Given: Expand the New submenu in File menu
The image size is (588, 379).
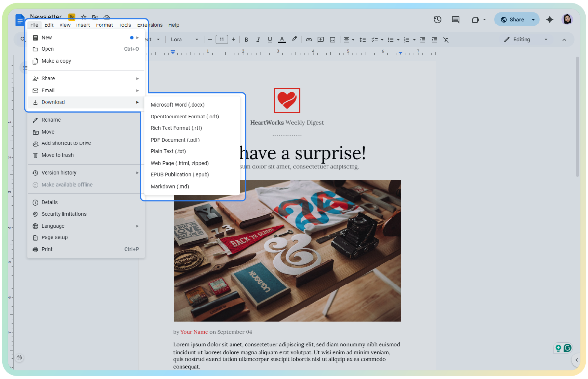Looking at the screenshot, I should (86, 38).
